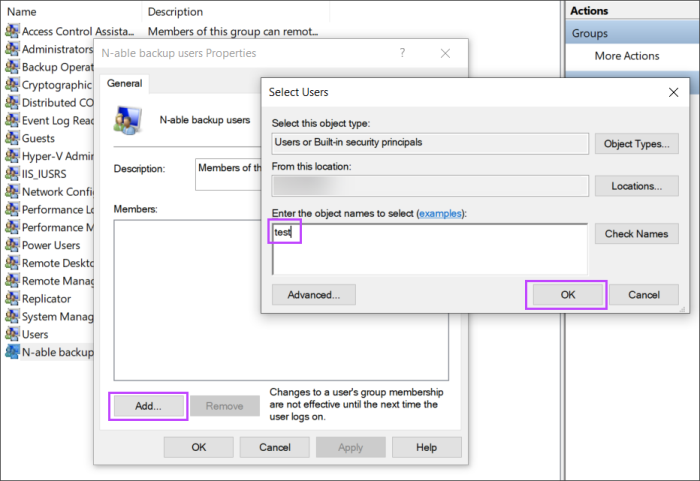This screenshot has height=481, width=700.
Task: Open the Locations... browser
Action: pyautogui.click(x=636, y=186)
